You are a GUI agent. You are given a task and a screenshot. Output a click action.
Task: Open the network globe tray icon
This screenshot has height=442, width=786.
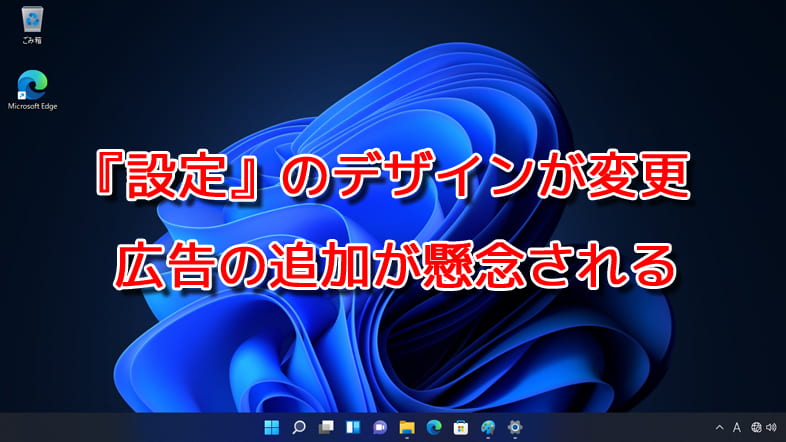(756, 427)
